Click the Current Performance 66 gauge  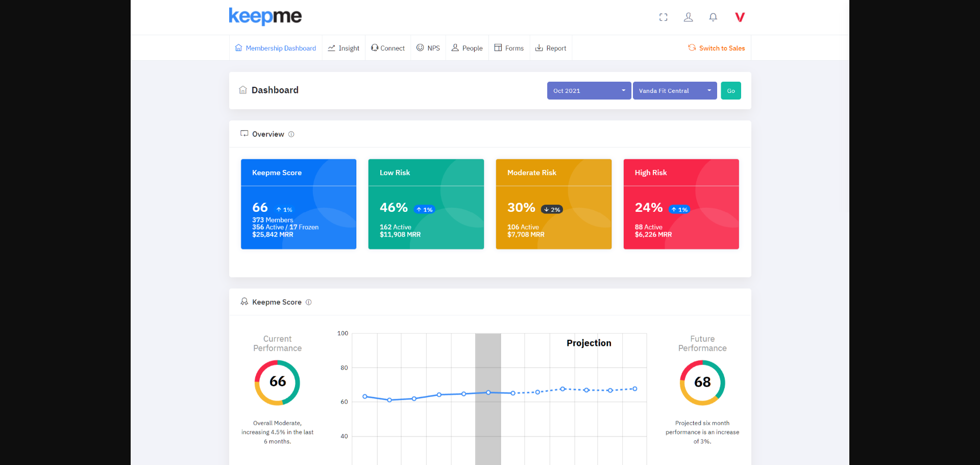(277, 382)
